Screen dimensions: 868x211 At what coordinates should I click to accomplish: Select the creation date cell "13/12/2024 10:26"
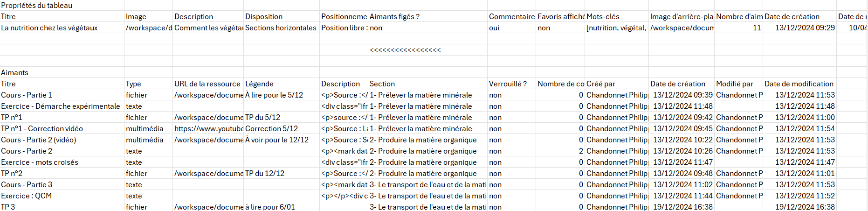(x=682, y=151)
